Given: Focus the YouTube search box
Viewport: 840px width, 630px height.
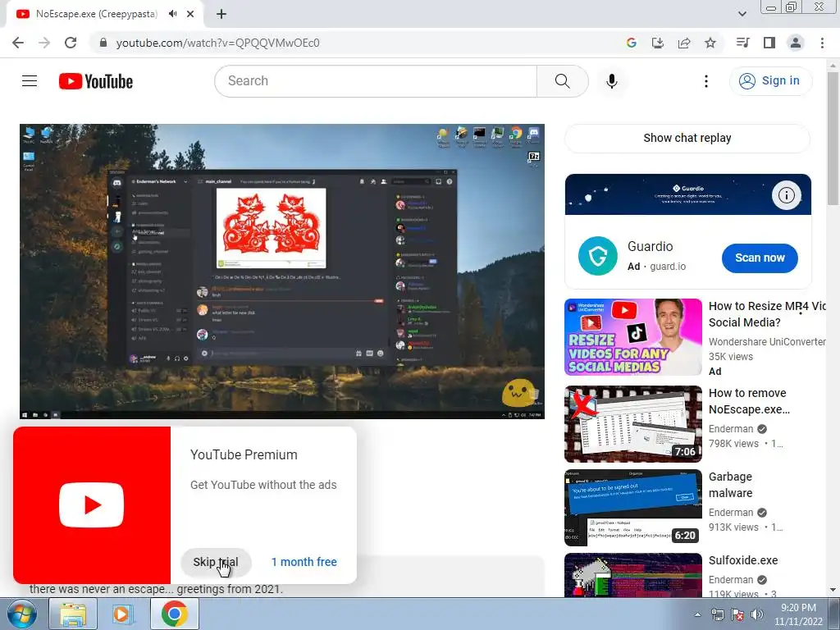Looking at the screenshot, I should pos(376,81).
